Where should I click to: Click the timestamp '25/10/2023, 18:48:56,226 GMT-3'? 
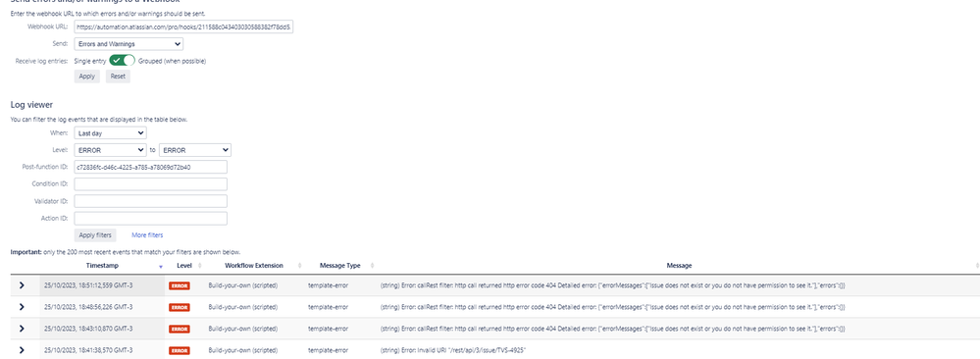tap(88, 307)
